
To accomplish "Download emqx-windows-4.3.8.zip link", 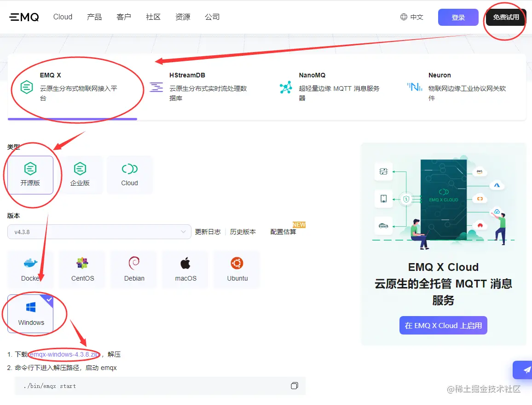I will (64, 354).
